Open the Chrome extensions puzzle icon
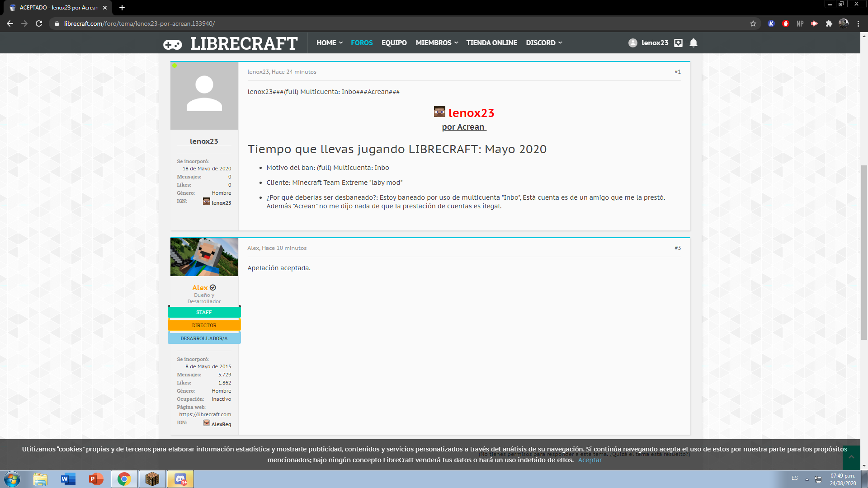868x488 pixels. [829, 23]
